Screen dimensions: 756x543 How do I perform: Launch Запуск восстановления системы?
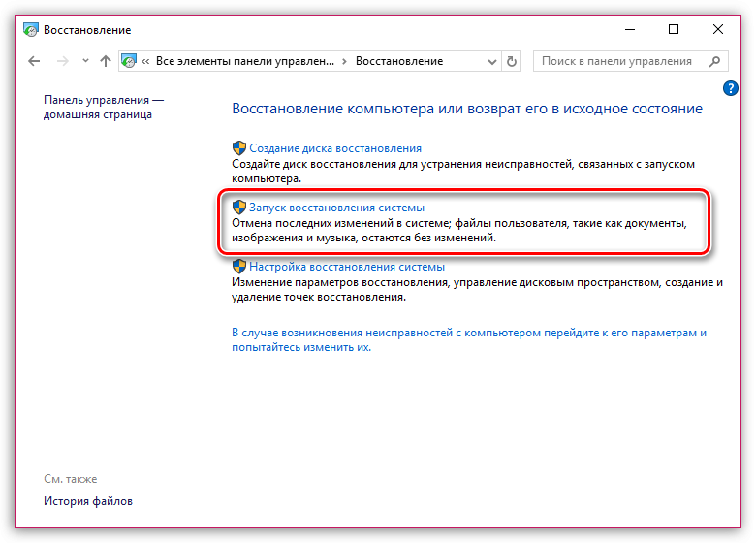pos(336,208)
